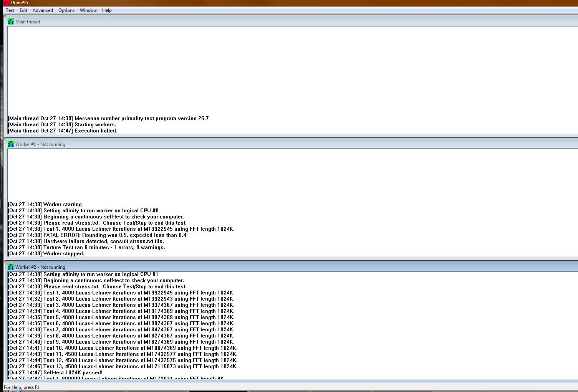This screenshot has width=578, height=392.
Task: Open the Window menu
Action: coord(88,10)
